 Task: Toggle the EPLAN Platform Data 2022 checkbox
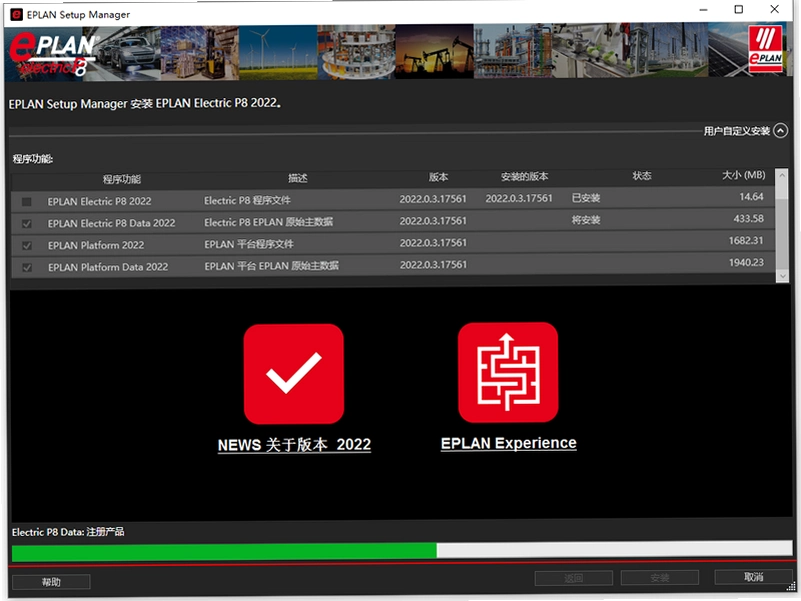click(x=27, y=268)
